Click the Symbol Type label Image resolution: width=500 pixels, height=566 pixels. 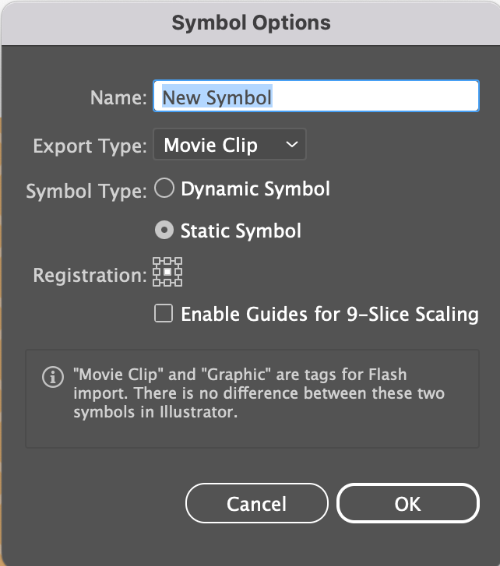(x=87, y=191)
